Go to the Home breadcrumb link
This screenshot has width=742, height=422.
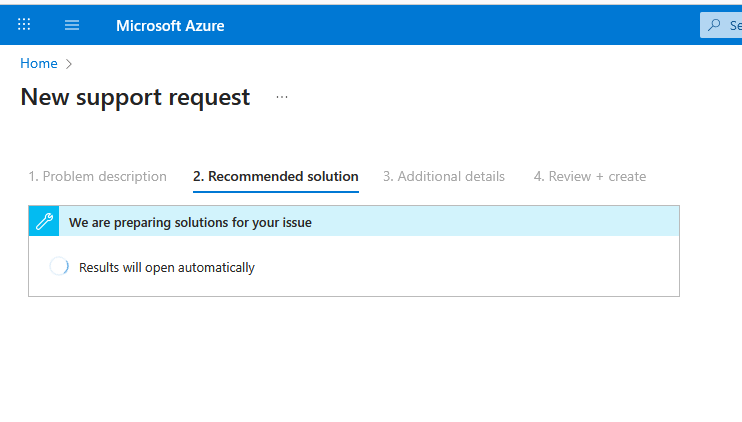coord(39,63)
